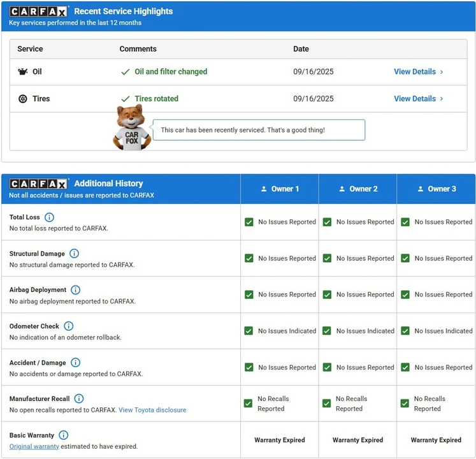Screen dimensions: 476x459
Task: Click 'Not all accidents / issues are reported' subtitle
Action: pos(82,195)
